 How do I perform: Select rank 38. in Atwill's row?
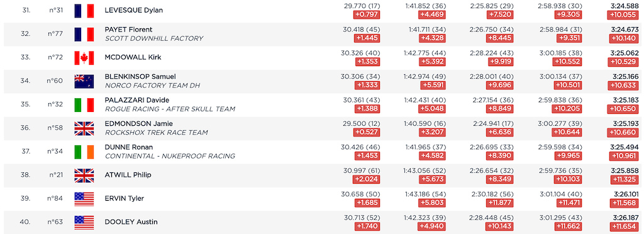coord(25,175)
